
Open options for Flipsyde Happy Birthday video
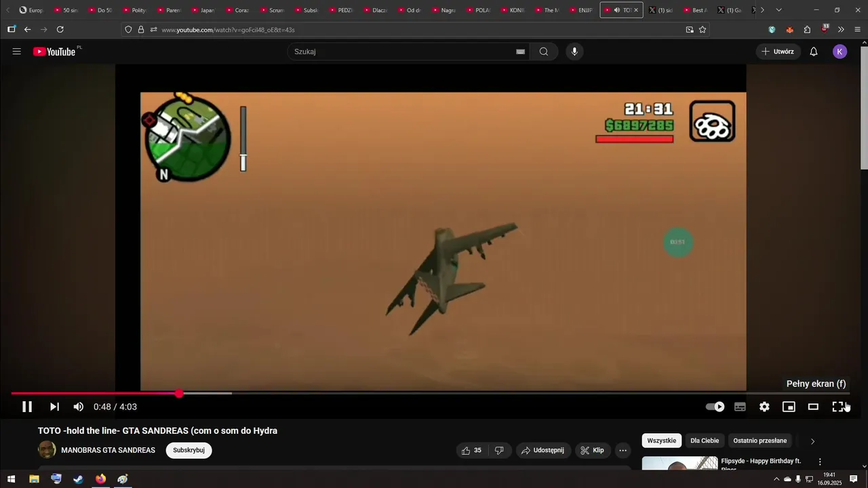tap(820, 462)
